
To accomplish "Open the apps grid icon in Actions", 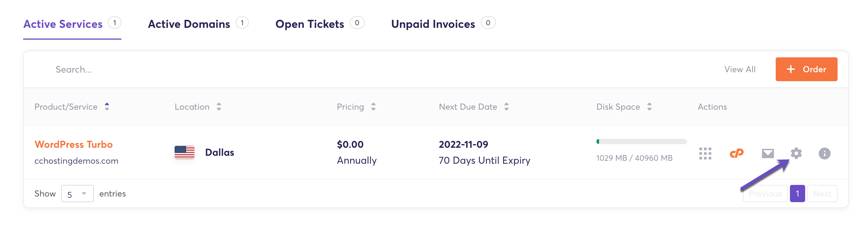I will (x=705, y=153).
